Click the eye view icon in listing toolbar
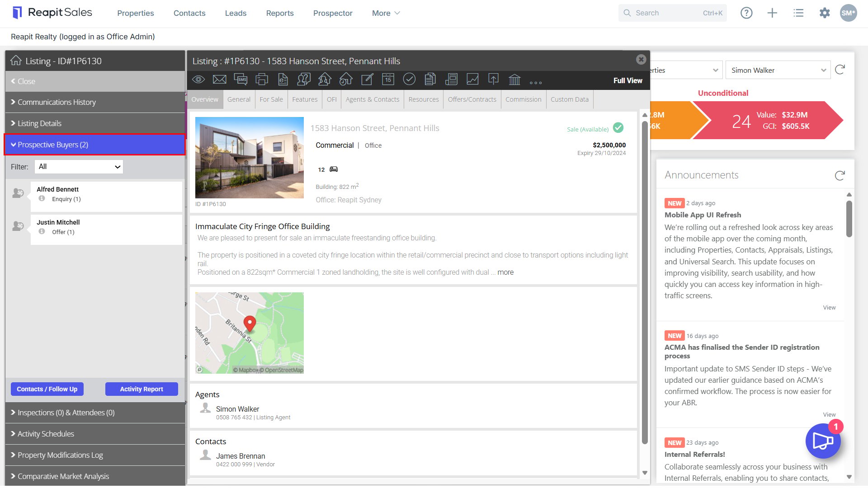Viewport: 868px width, 488px height. (x=198, y=80)
